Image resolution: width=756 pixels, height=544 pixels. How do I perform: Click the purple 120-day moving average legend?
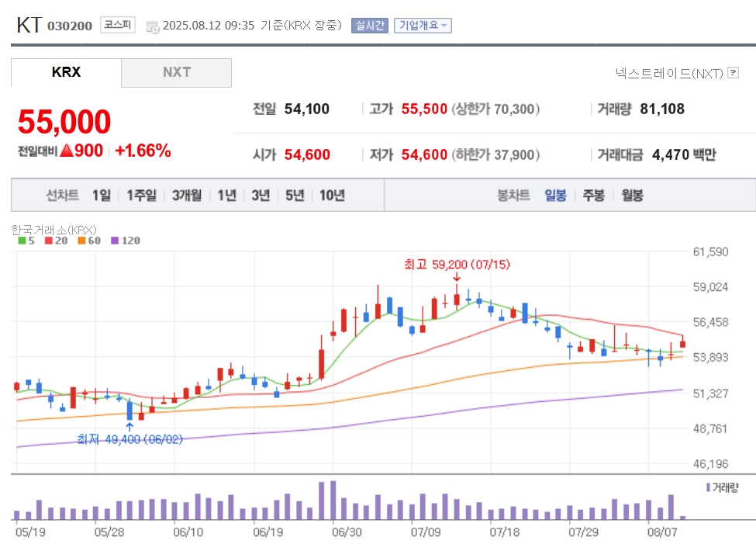(126, 241)
